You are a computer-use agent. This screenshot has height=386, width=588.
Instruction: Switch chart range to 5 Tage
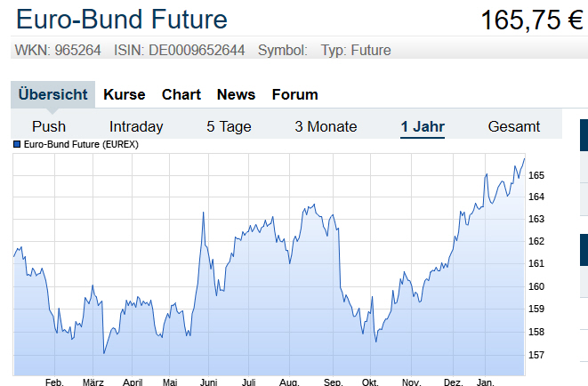[x=229, y=126]
